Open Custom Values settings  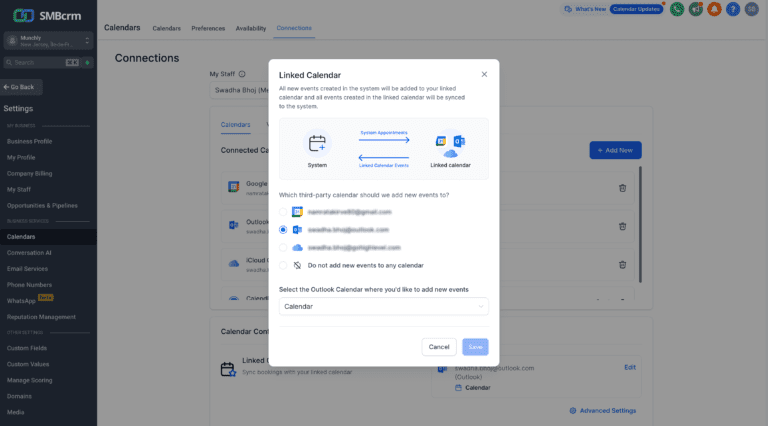click(x=28, y=364)
